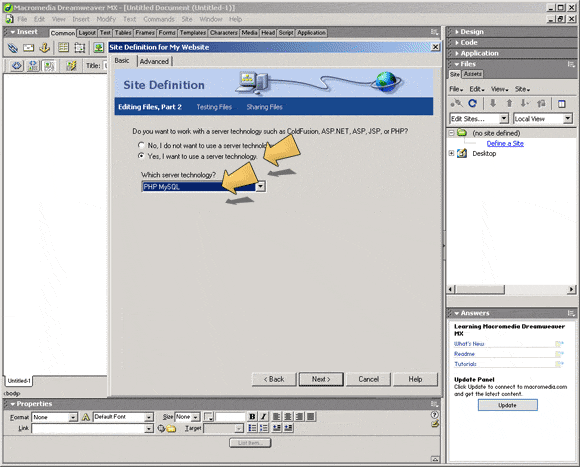Click the Browse for File folder icon
This screenshot has height=467, width=580.
coord(171,429)
